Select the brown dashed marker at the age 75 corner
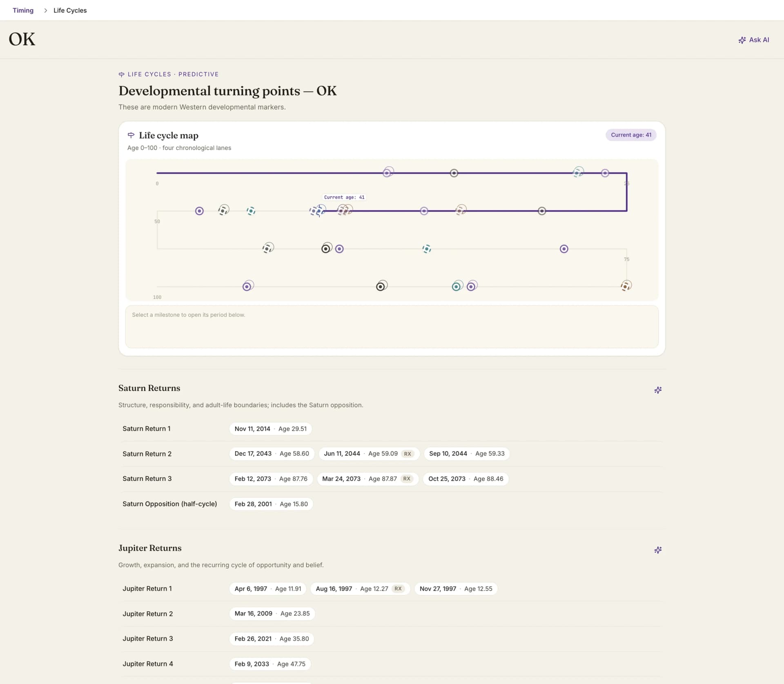The image size is (784, 684). coord(625,287)
